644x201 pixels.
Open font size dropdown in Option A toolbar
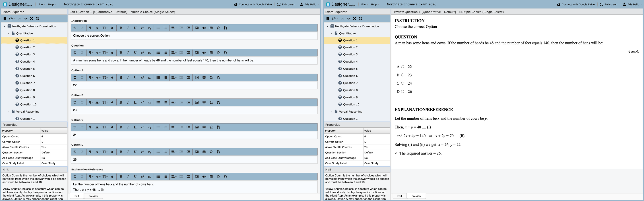click(x=105, y=77)
